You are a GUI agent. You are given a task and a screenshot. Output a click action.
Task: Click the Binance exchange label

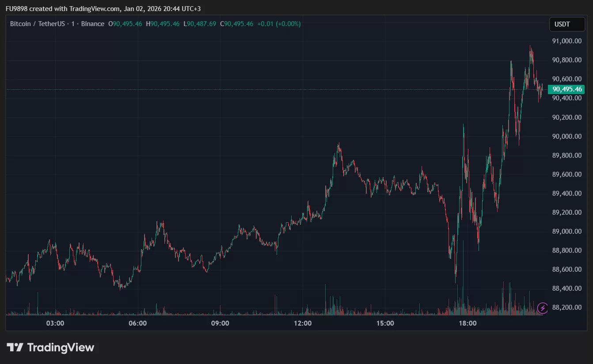(93, 24)
